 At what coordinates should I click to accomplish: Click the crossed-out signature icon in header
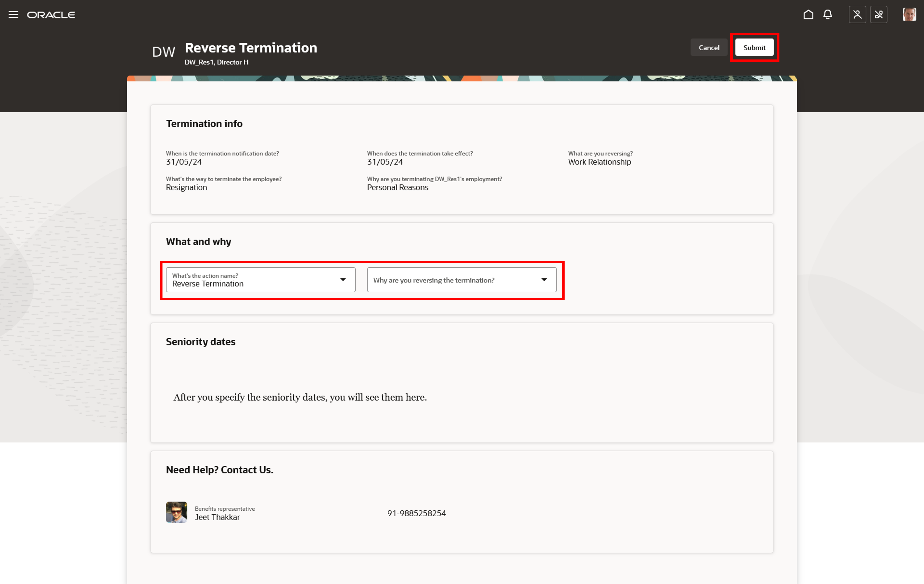[x=878, y=15]
